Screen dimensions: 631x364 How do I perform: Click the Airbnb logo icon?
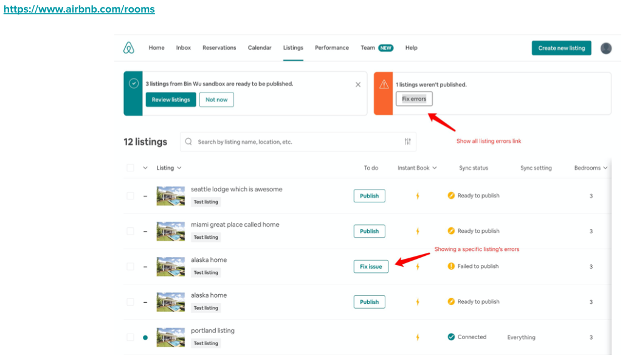coord(129,48)
